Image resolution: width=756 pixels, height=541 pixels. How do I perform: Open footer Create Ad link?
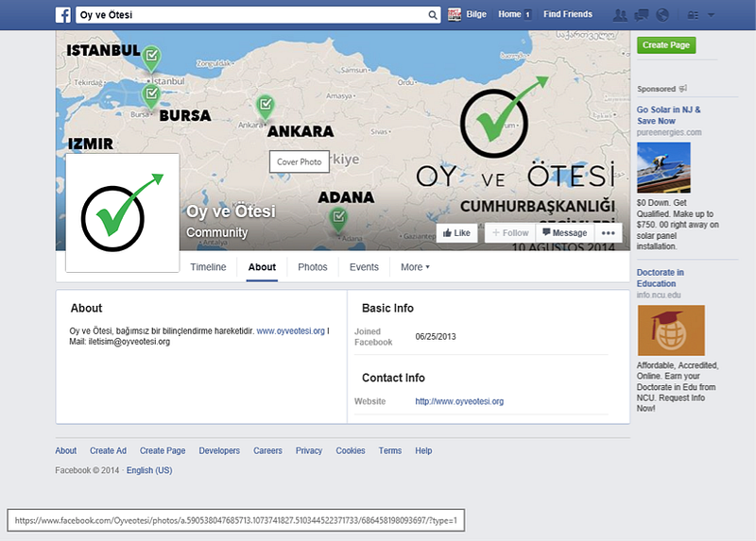[108, 450]
